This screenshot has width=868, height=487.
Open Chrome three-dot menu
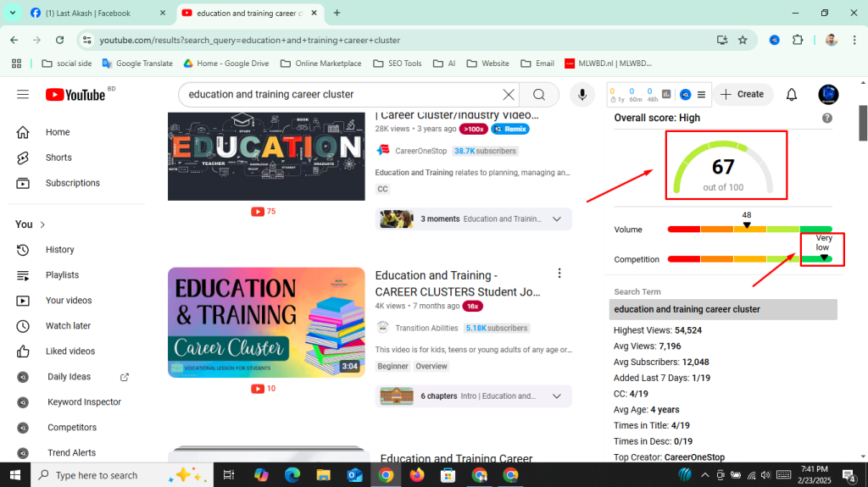pyautogui.click(x=854, y=40)
